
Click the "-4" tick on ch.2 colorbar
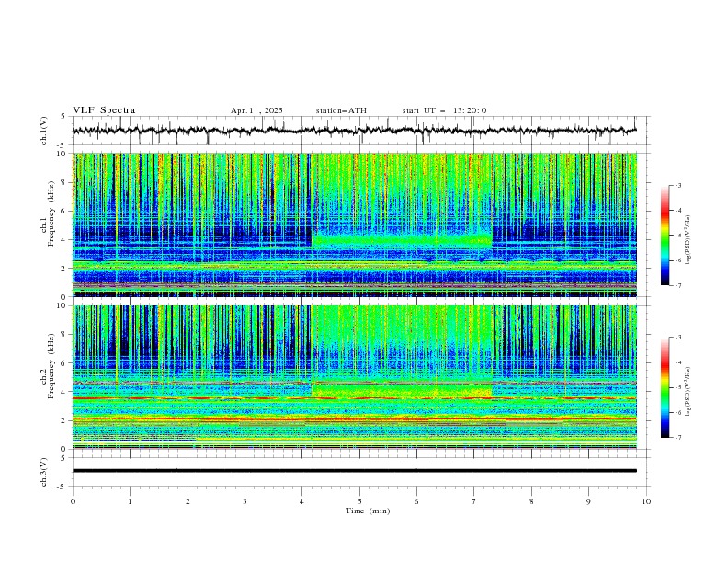pyautogui.click(x=677, y=362)
